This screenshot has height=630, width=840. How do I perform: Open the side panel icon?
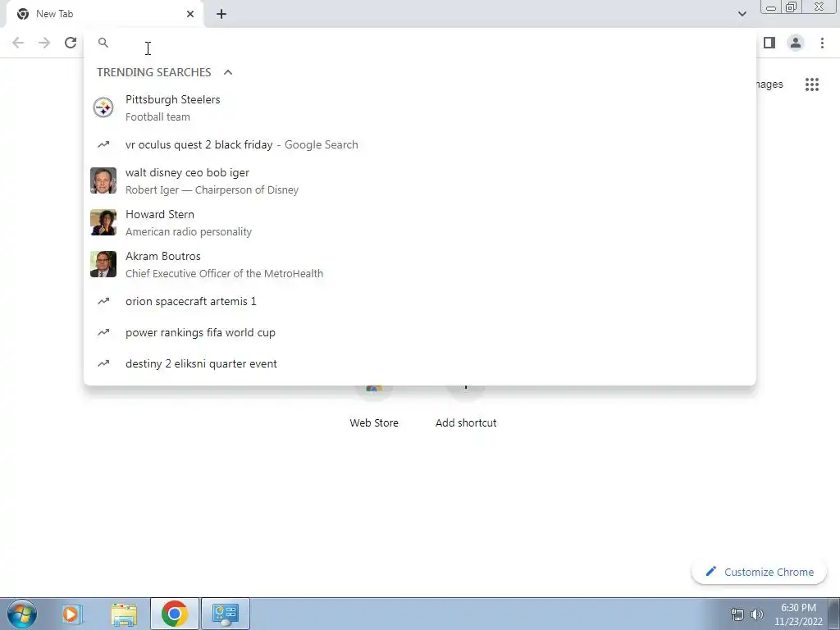pos(769,43)
